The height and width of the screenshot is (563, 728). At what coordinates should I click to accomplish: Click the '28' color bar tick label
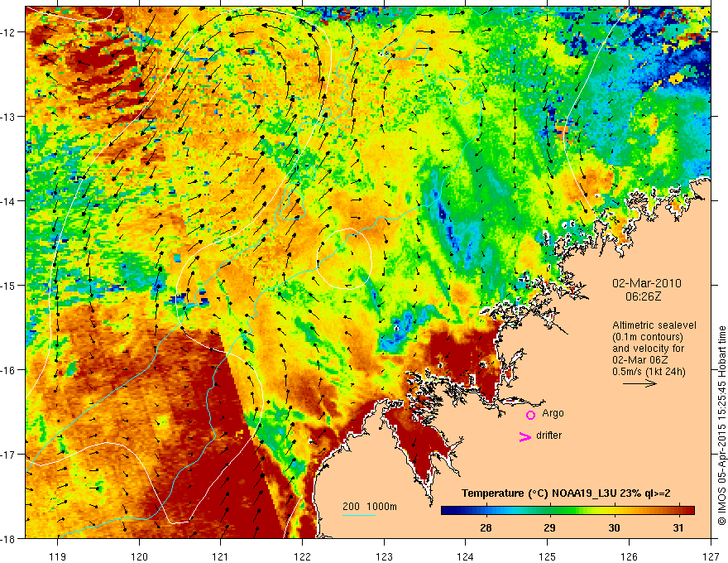tap(486, 527)
